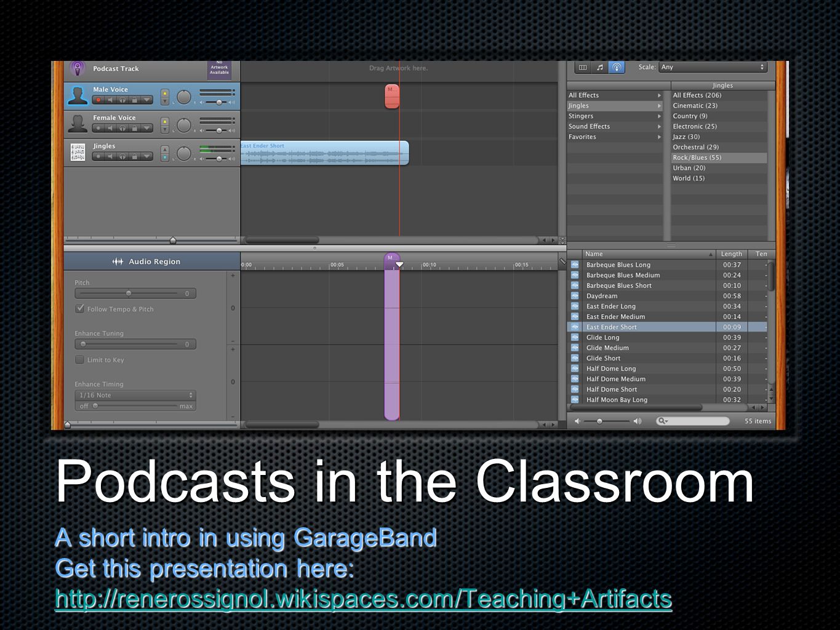Screen dimensions: 840x630
Task: Select Half Moon Bay Long in loop list
Action: [x=667, y=400]
